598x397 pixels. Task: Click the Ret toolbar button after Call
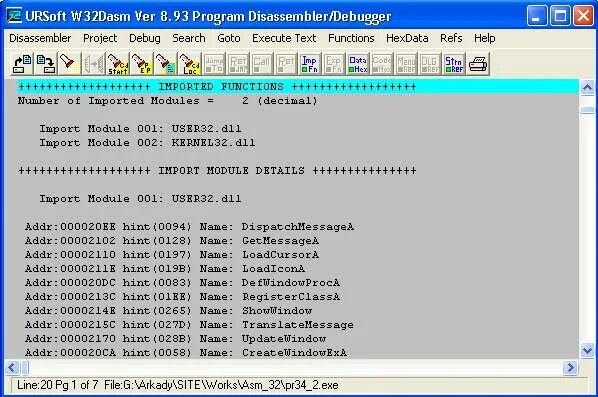point(286,64)
